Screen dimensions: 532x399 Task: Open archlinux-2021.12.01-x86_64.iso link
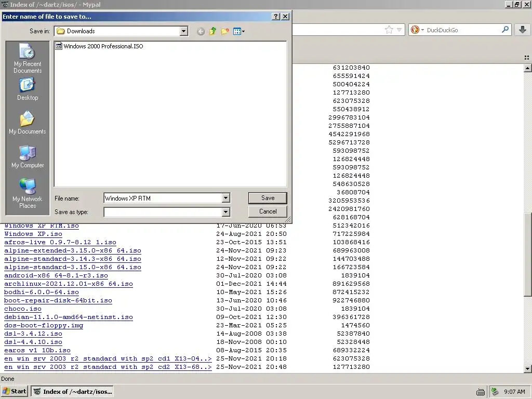click(69, 284)
